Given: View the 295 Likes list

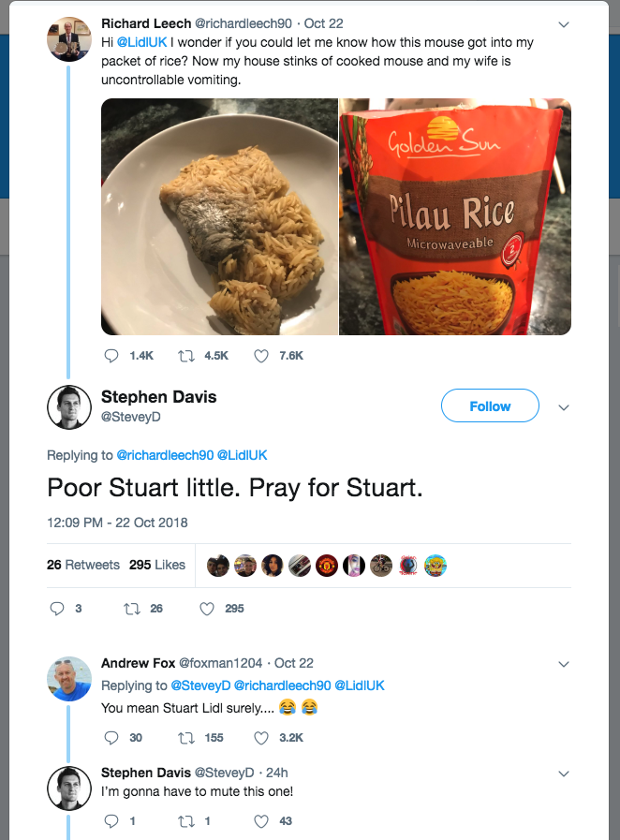Looking at the screenshot, I should pyautogui.click(x=157, y=565).
